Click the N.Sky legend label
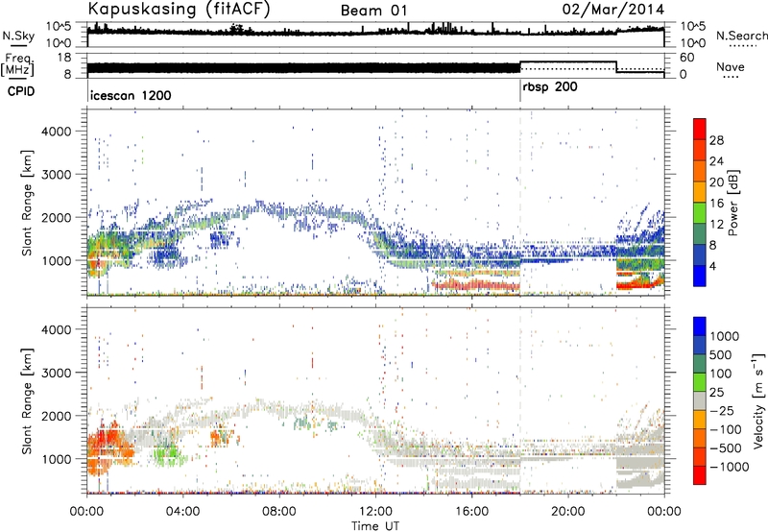Viewport: 768px width, 532px height. [18, 36]
